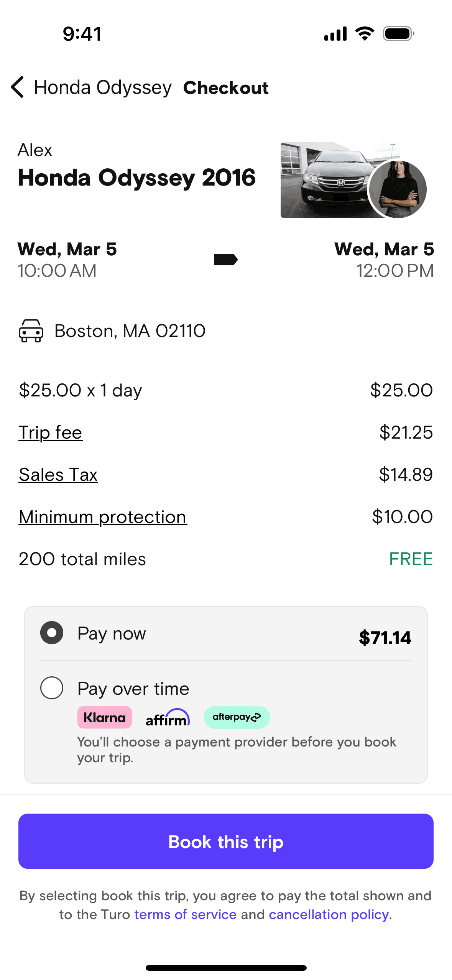This screenshot has width=452, height=980.
Task: Select the Pay now radio button
Action: tap(52, 633)
